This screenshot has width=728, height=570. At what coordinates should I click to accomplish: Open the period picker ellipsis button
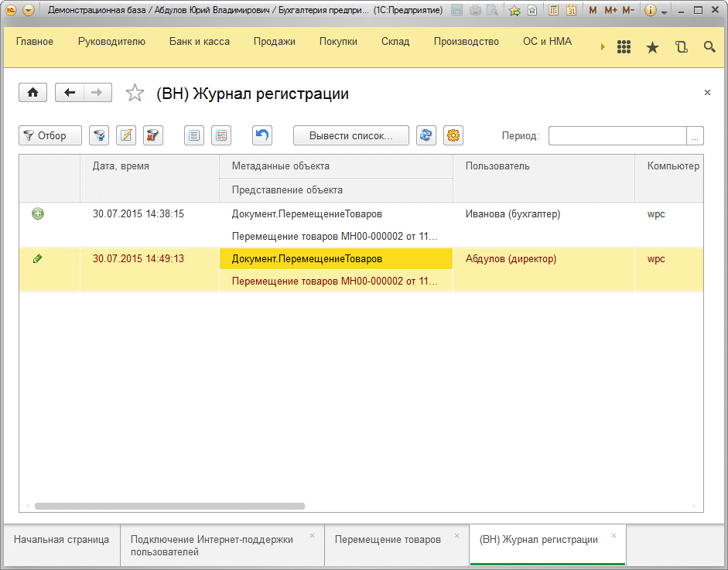click(696, 136)
